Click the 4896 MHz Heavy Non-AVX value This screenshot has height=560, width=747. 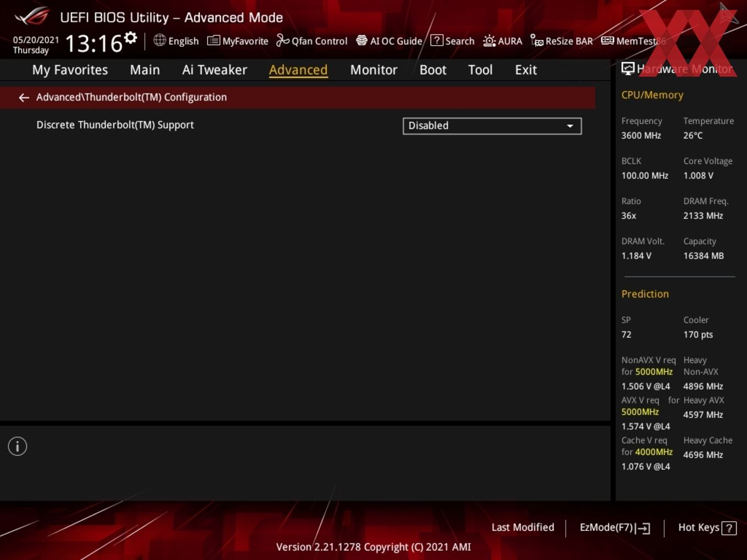(x=703, y=387)
